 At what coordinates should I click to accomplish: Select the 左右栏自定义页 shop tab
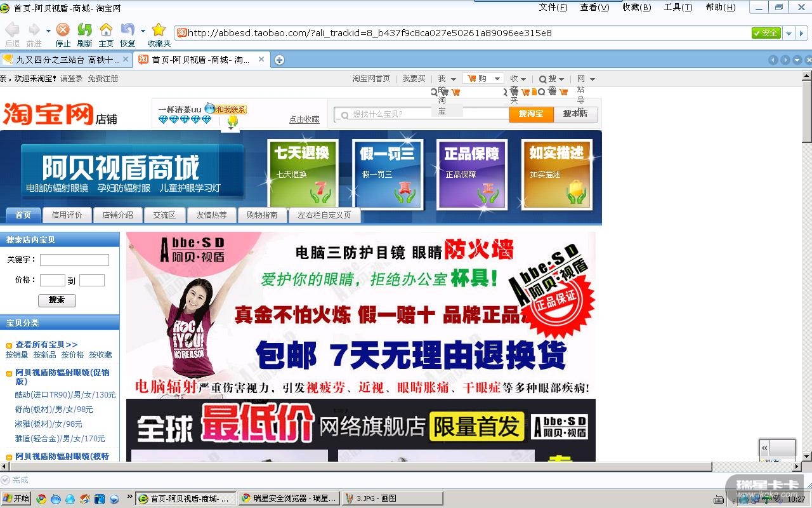pyautogui.click(x=324, y=215)
